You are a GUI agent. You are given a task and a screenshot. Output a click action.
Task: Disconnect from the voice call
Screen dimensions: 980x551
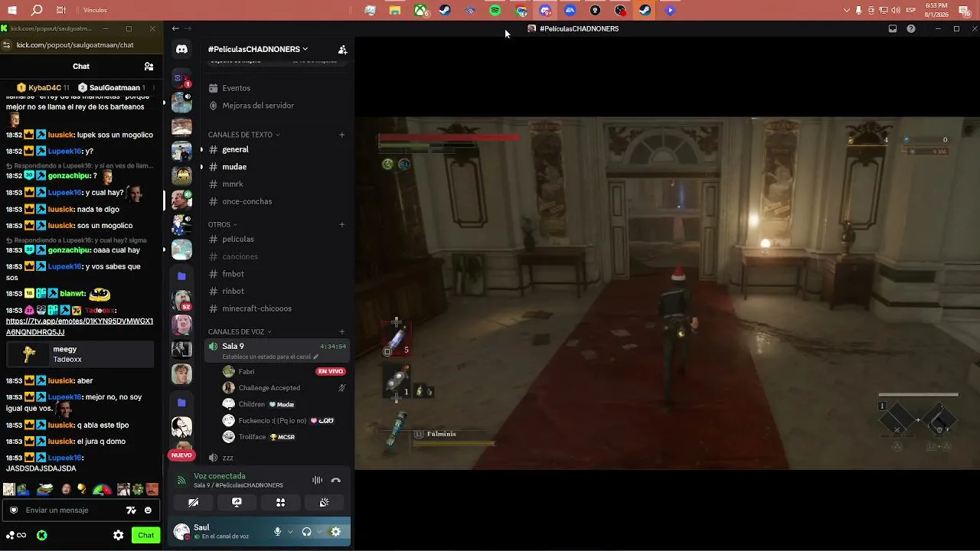(x=335, y=481)
